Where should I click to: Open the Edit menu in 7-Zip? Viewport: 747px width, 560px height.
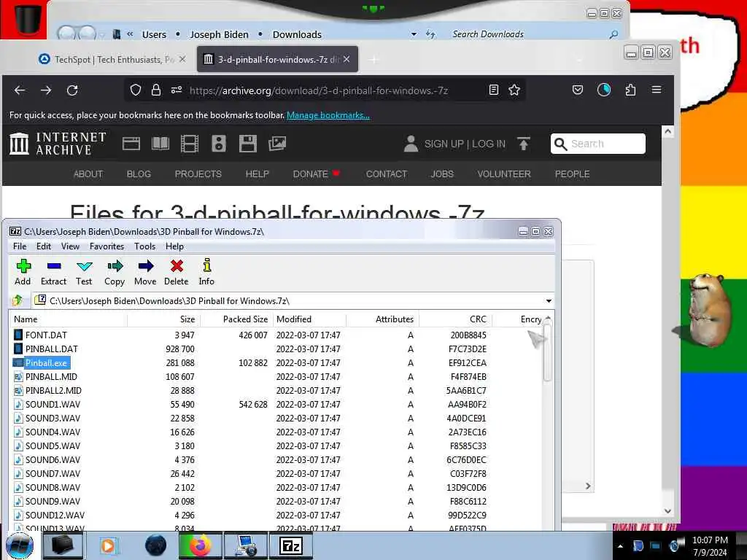(x=43, y=246)
